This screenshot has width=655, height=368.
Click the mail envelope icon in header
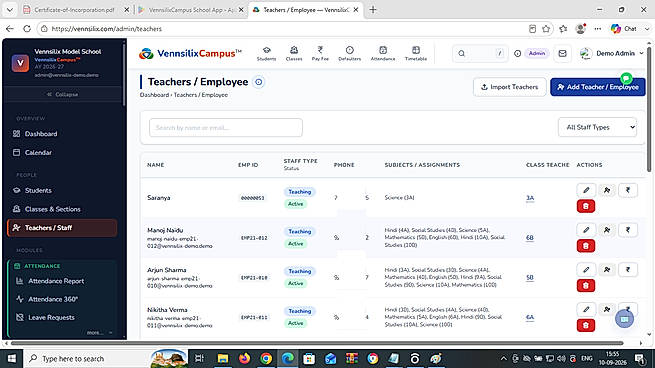point(562,53)
